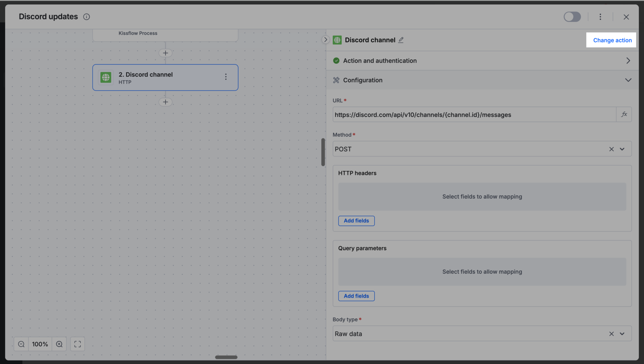Viewport: 644px width, 364px height.
Task: Click the URL input field
Action: [x=474, y=115]
